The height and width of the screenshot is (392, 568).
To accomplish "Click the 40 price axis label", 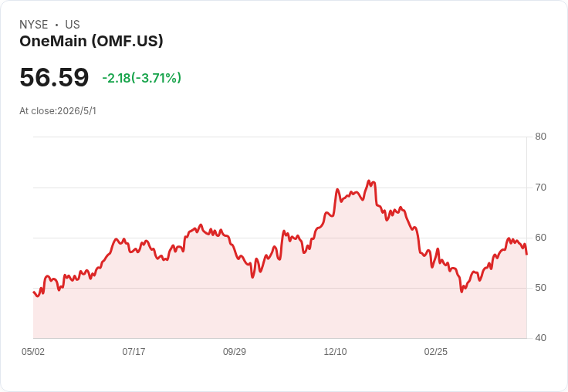I will pos(541,338).
